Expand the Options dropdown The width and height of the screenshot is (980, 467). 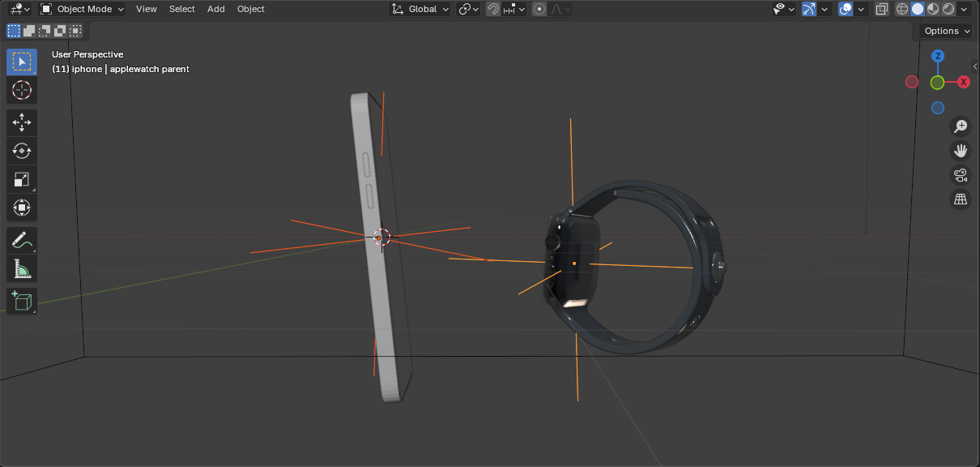click(x=947, y=31)
